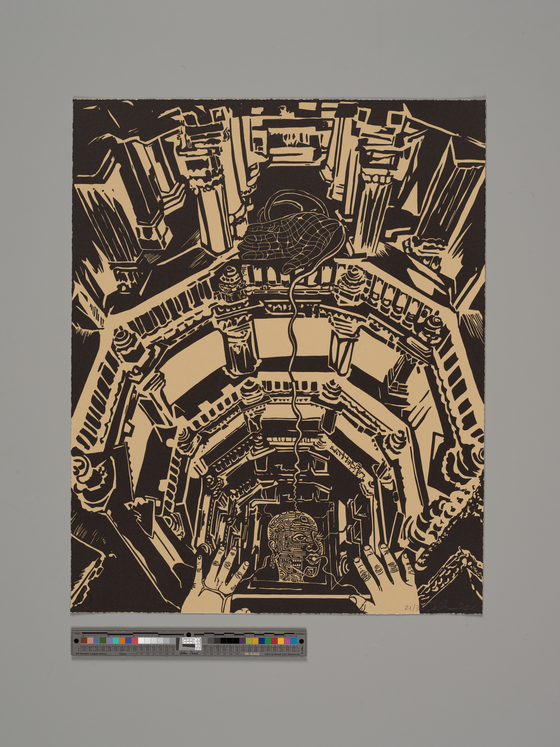The width and height of the screenshot is (560, 747).
Task: Click the yellow color patch on the target
Action: click(x=281, y=641)
